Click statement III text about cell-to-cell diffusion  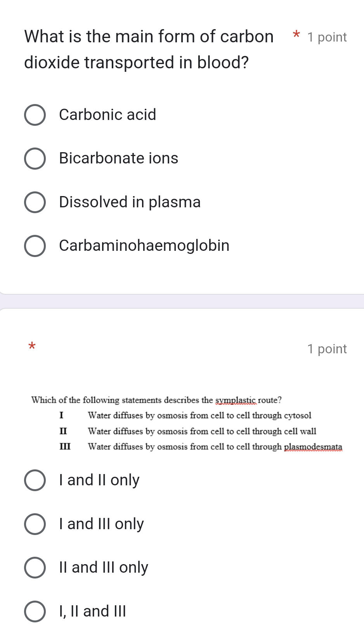[x=185, y=447]
